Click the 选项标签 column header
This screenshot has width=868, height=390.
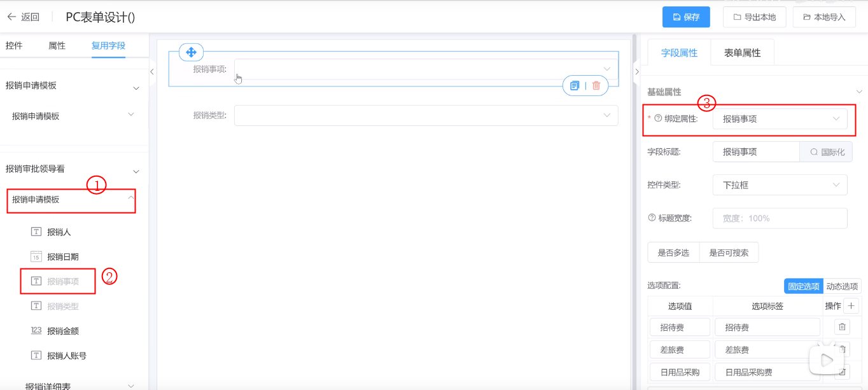pyautogui.click(x=767, y=306)
